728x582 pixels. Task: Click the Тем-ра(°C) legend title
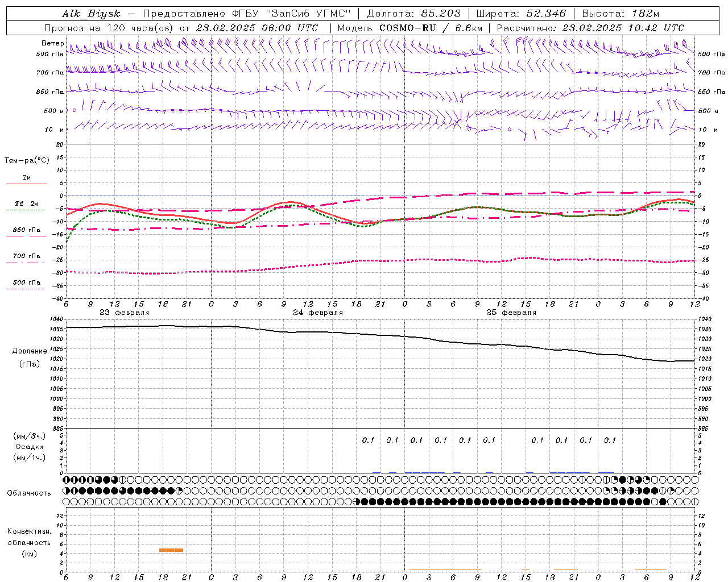point(27,161)
